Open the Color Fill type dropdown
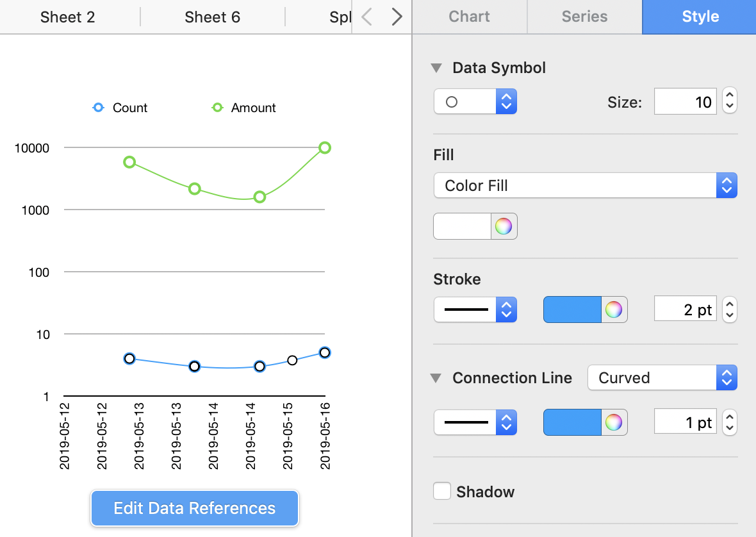 click(x=585, y=185)
